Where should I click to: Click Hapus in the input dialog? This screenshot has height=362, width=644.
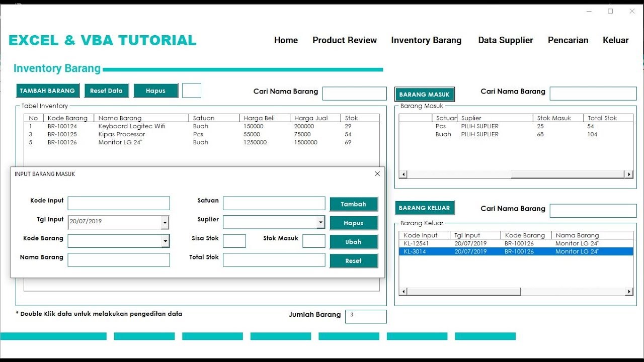[354, 223]
